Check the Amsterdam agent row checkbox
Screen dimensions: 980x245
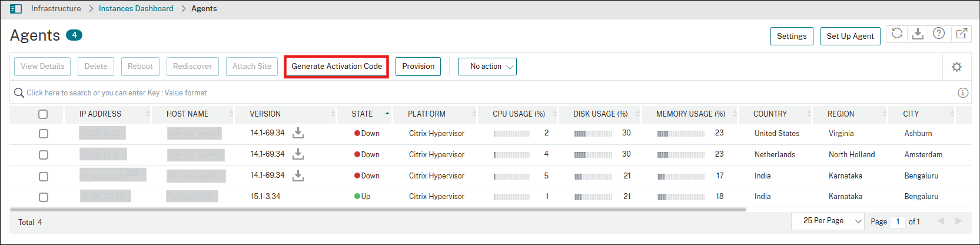click(44, 155)
